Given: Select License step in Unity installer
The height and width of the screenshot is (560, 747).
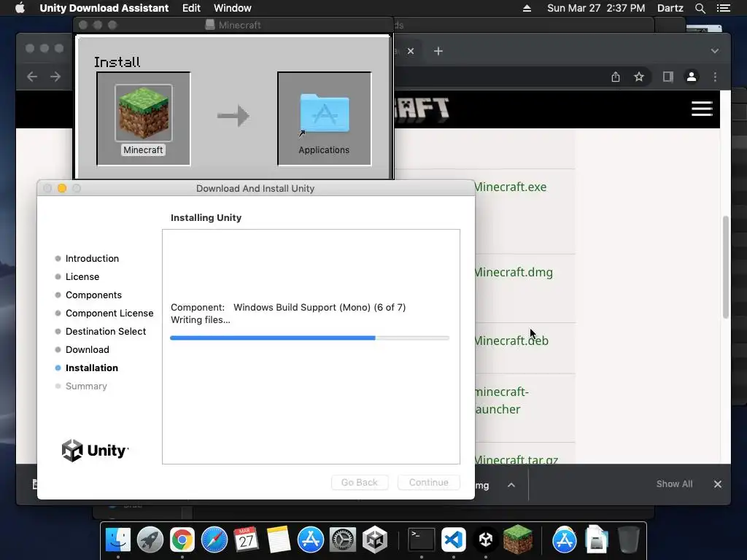Looking at the screenshot, I should click(82, 276).
